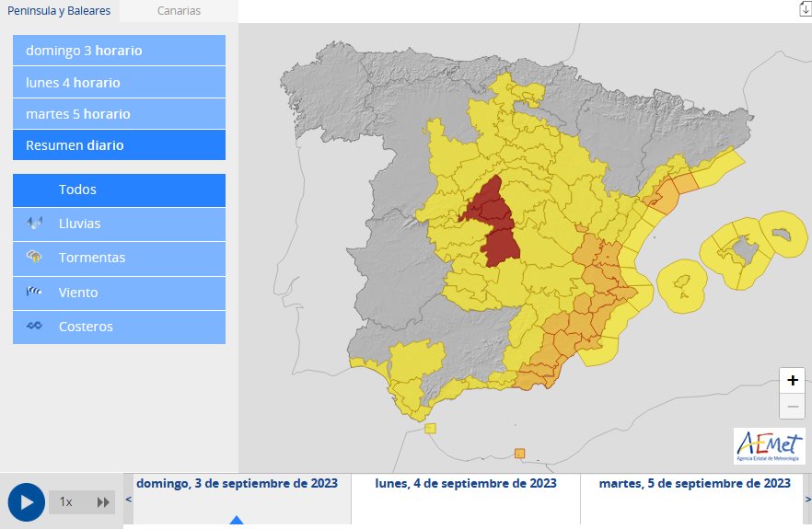Viewport: 812px width, 529px height.
Task: Click the rain drops icon
Action: pos(34,223)
